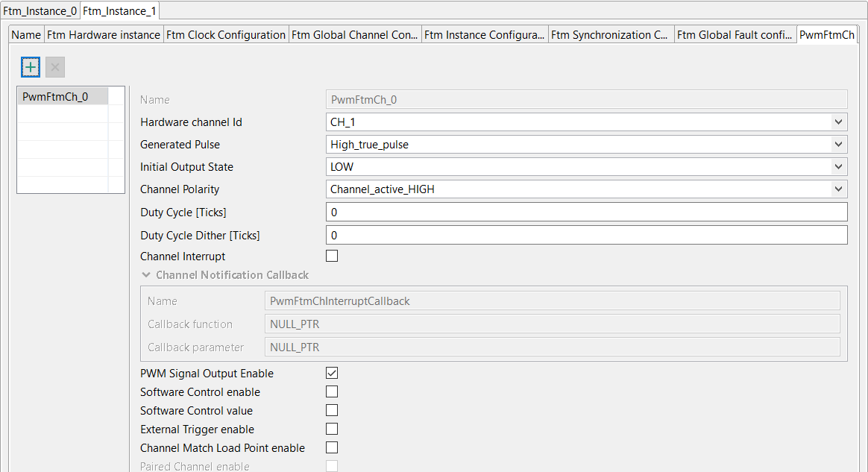Viewport: 868px width, 472px height.
Task: Collapse the Channel Notification Callback section
Action: click(146, 274)
